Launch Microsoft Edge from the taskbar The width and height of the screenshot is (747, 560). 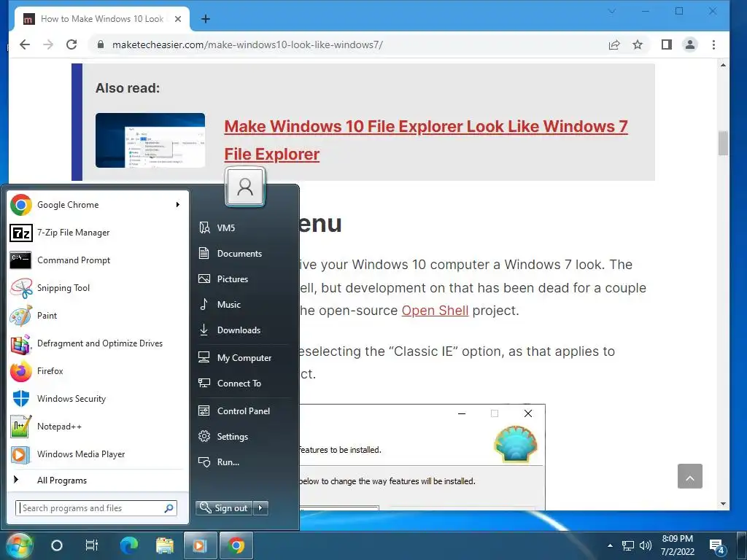(128, 545)
